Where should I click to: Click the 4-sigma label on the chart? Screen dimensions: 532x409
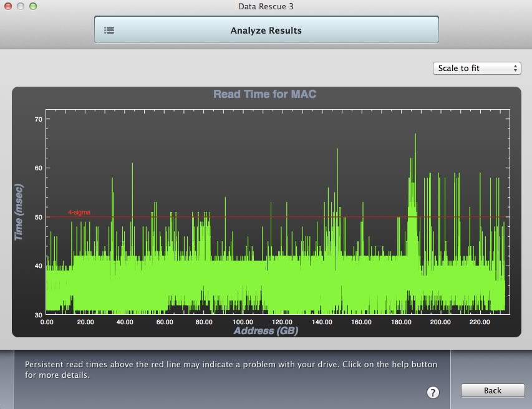(79, 213)
